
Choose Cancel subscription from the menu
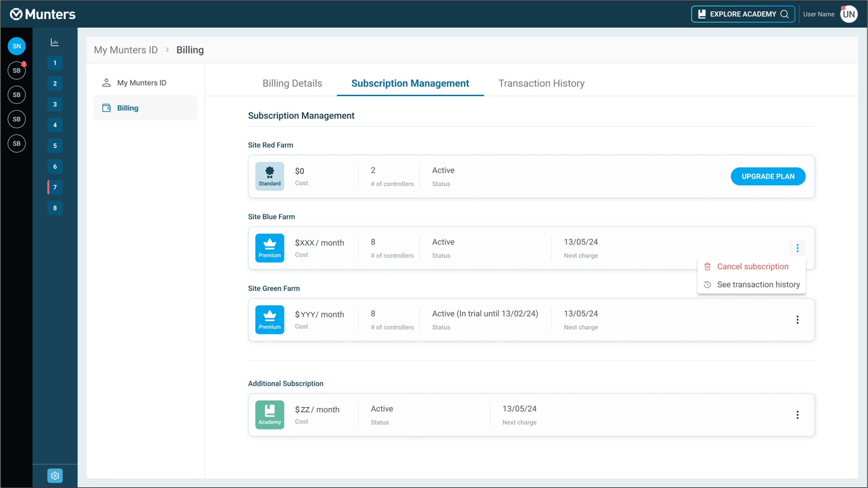[x=751, y=267]
